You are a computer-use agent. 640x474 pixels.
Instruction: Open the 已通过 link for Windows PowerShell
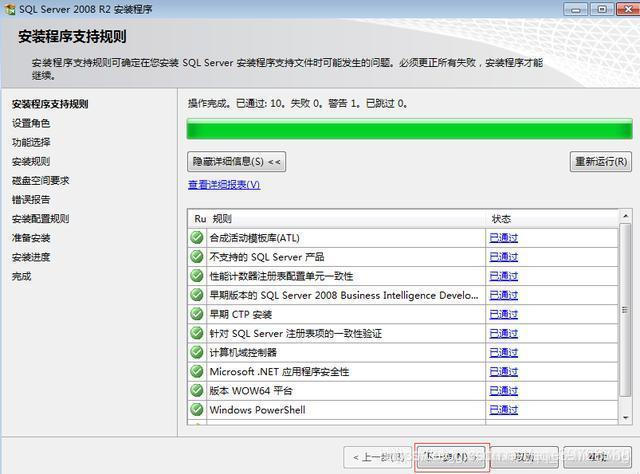[x=504, y=409]
